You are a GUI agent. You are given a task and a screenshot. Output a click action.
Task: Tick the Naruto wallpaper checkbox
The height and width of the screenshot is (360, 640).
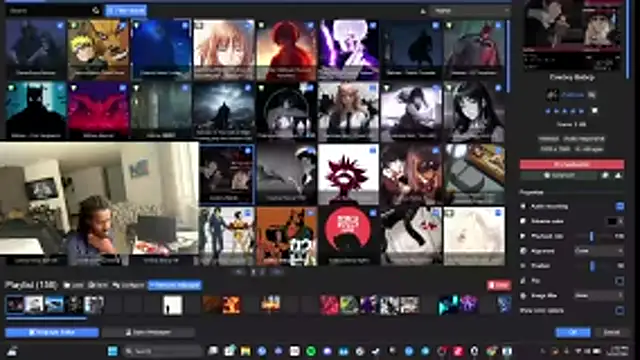click(123, 25)
